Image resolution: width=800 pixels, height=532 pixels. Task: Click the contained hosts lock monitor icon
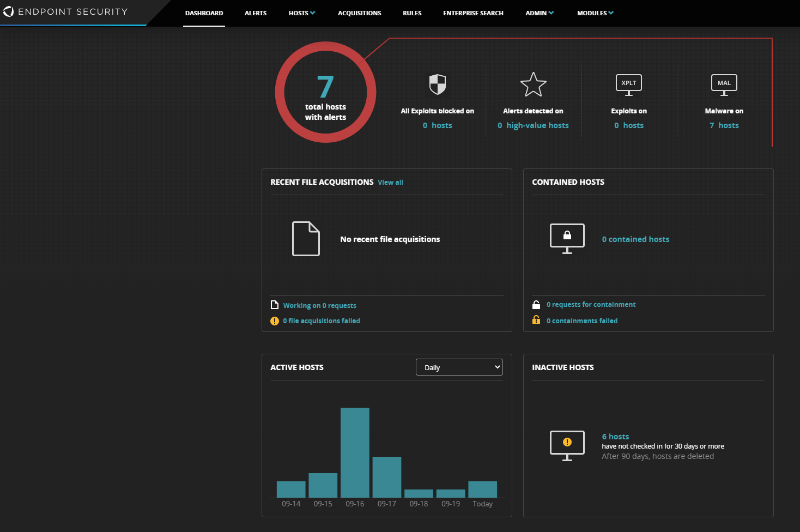[567, 238]
